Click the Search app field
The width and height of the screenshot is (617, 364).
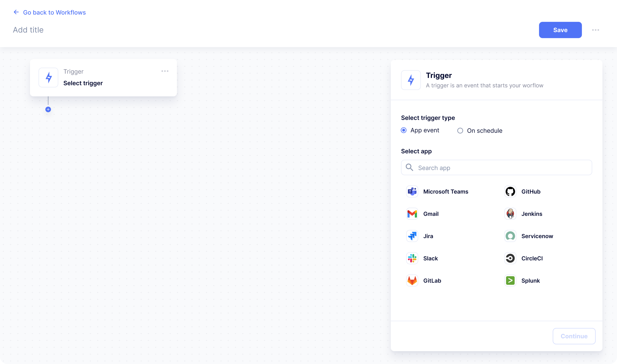tap(496, 167)
